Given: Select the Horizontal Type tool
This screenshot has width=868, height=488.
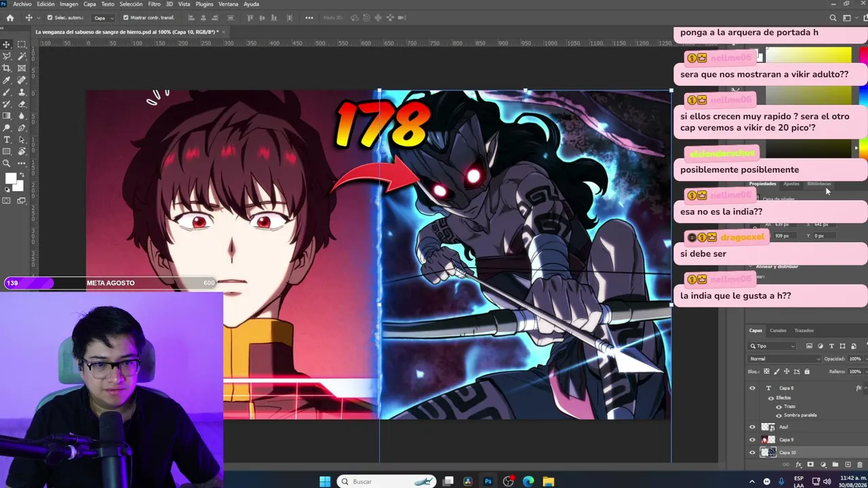Looking at the screenshot, I should [7, 140].
